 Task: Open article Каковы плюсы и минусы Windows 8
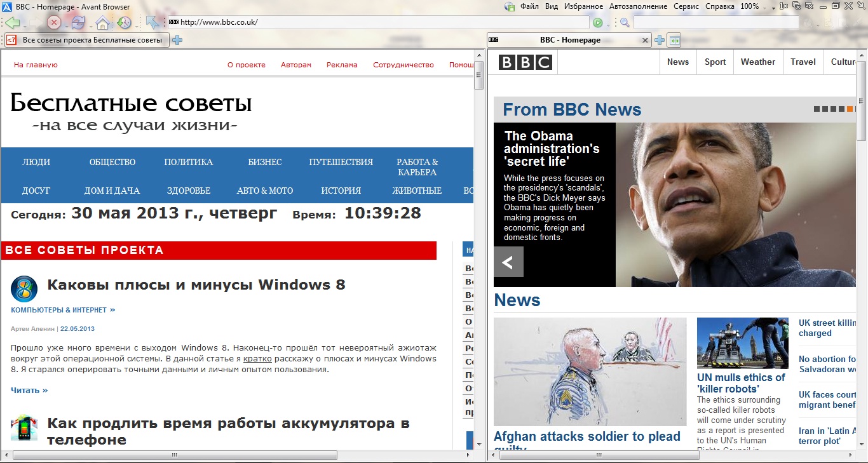coord(196,285)
